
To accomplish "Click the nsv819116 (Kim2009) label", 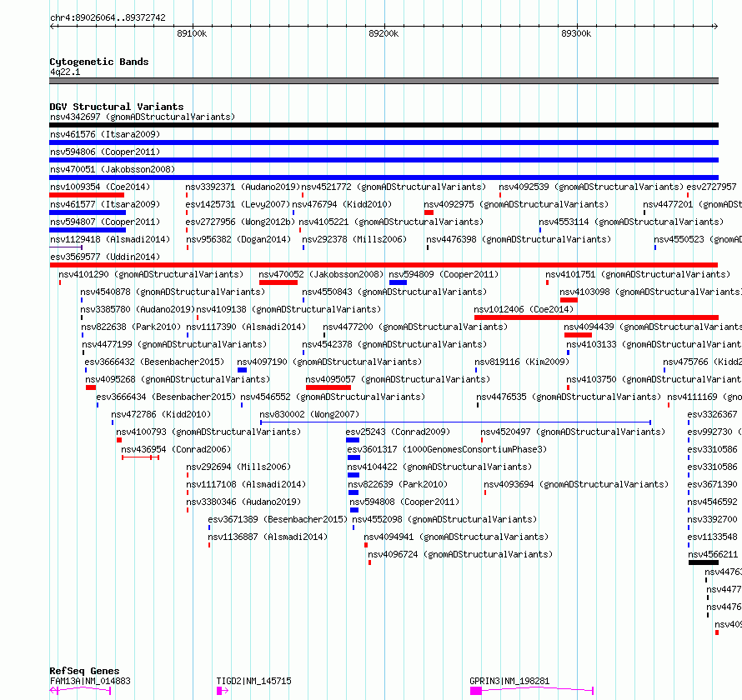I will click(x=522, y=362).
